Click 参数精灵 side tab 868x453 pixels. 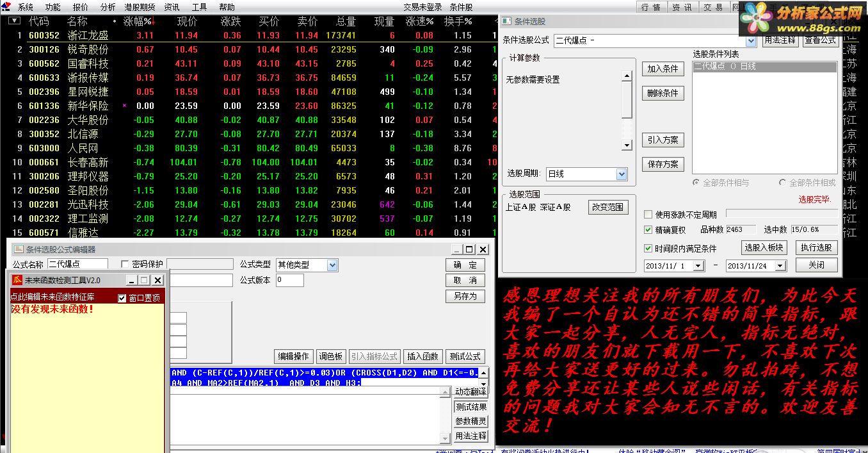tap(471, 422)
